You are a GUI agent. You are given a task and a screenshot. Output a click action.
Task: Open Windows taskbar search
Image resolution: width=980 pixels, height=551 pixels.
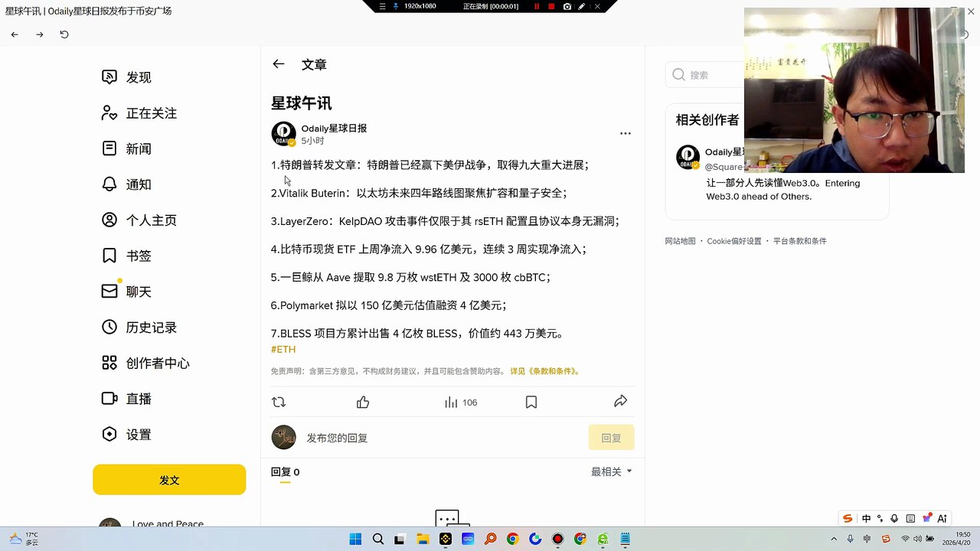click(377, 540)
